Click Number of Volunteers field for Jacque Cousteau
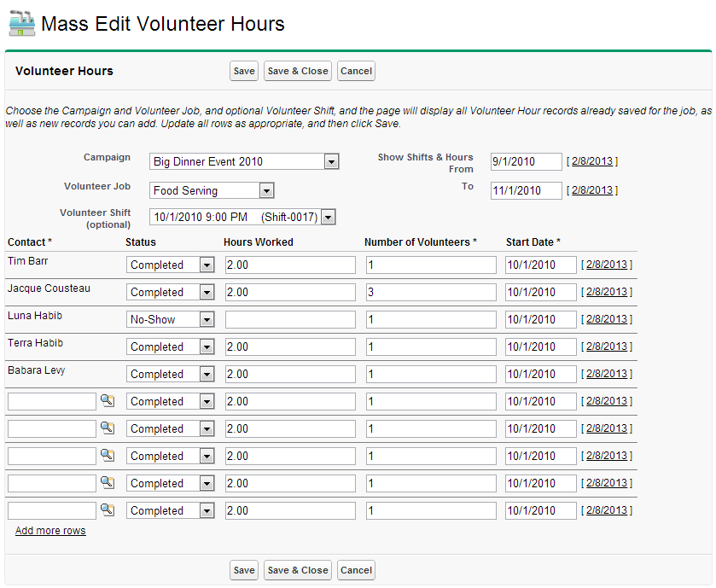The image size is (716, 588). click(x=431, y=292)
